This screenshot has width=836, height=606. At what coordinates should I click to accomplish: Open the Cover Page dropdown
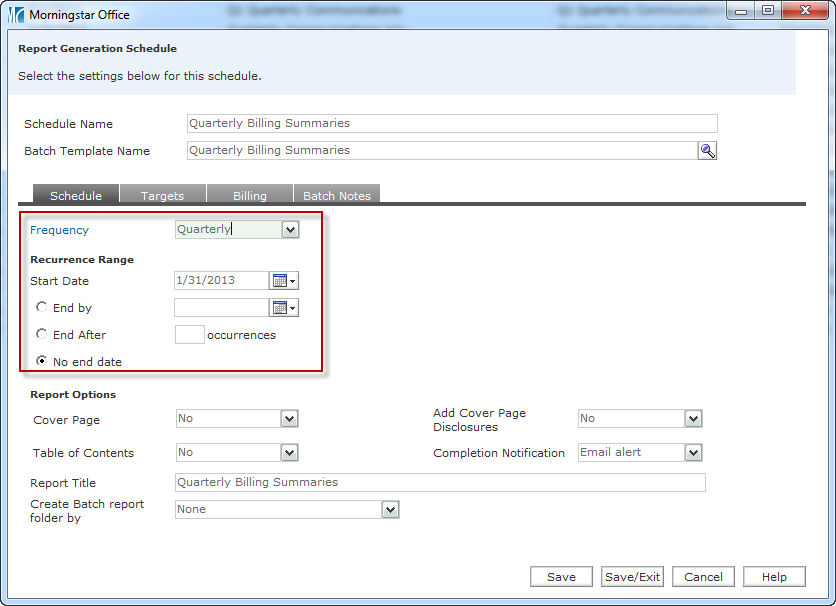pyautogui.click(x=289, y=419)
